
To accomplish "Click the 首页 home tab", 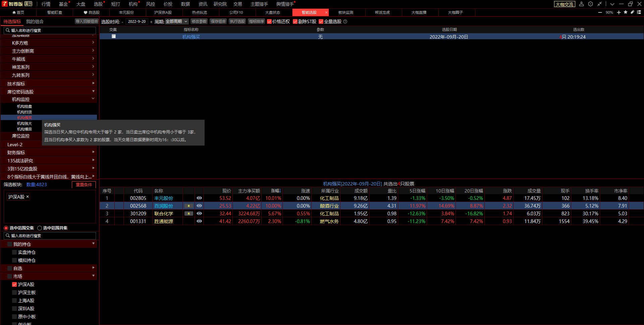I will point(18,12).
